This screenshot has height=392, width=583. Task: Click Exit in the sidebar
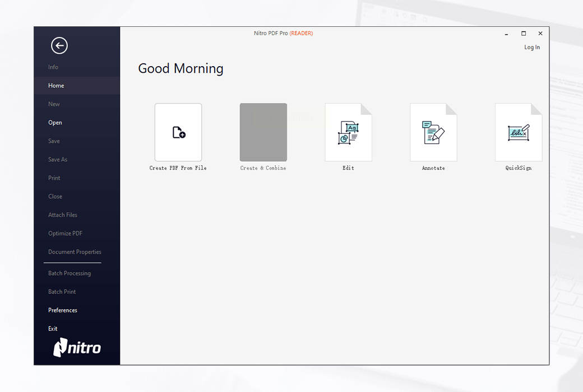pyautogui.click(x=53, y=329)
